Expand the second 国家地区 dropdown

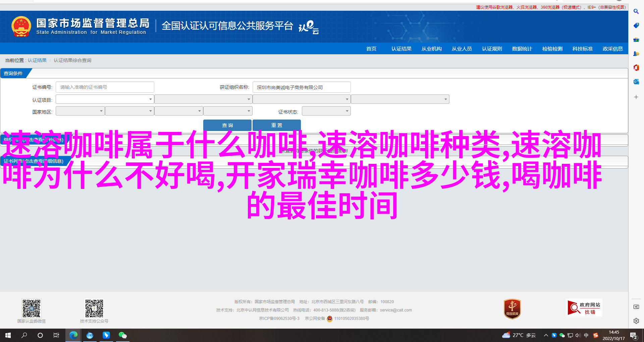[x=129, y=111]
